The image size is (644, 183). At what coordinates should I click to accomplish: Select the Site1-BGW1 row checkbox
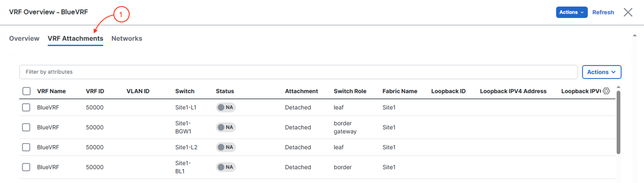point(26,127)
